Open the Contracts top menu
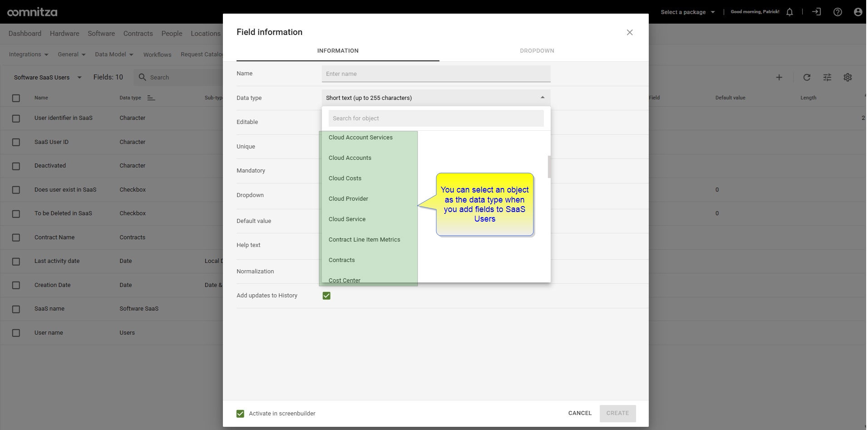 pyautogui.click(x=138, y=34)
